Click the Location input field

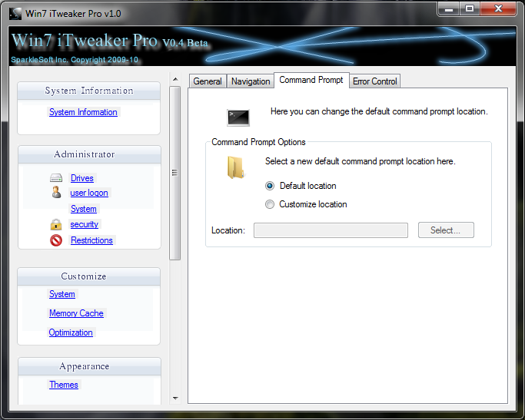click(331, 230)
